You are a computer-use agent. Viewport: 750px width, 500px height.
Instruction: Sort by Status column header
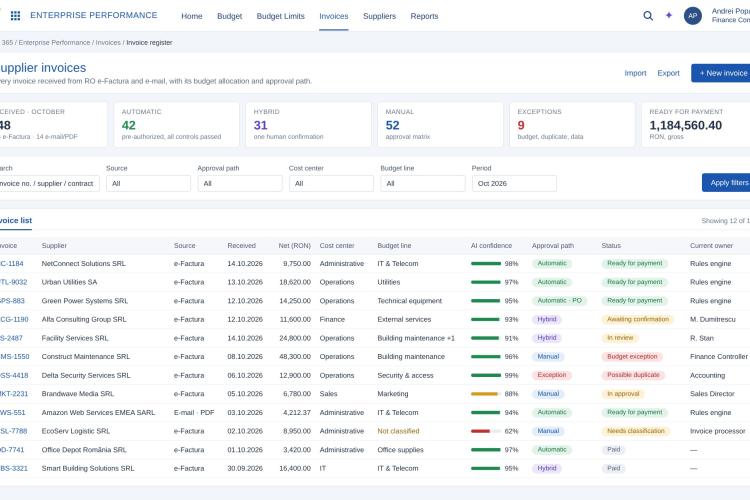point(611,245)
